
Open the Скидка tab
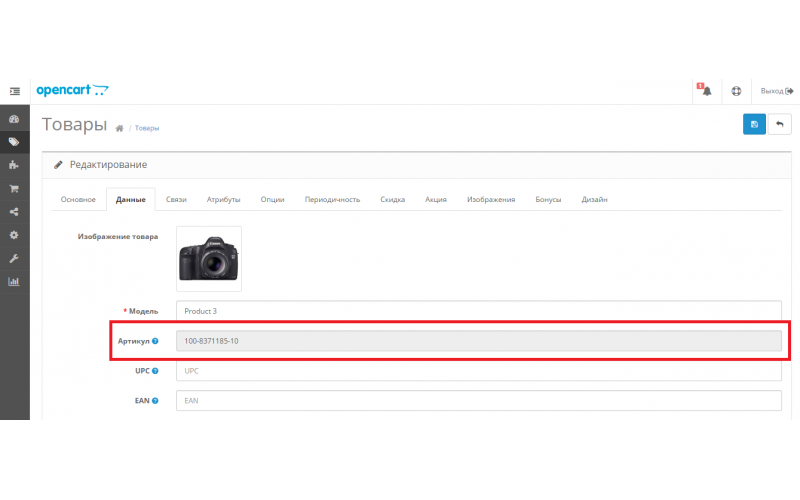click(x=392, y=199)
